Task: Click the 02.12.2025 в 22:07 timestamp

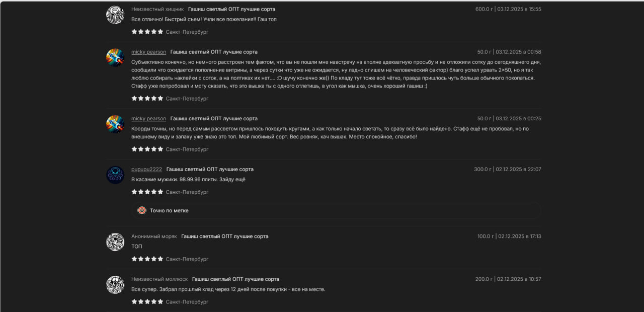Action: [519, 170]
